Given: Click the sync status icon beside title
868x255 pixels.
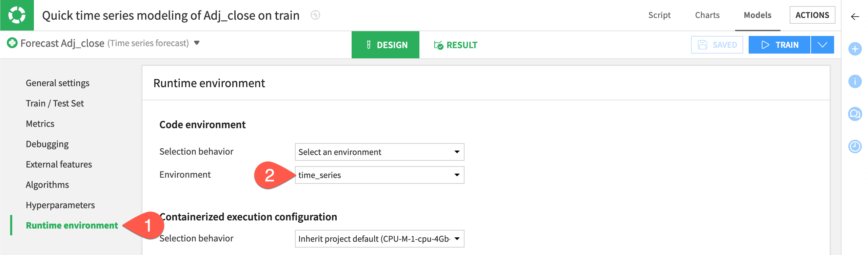Looking at the screenshot, I should coord(315,15).
